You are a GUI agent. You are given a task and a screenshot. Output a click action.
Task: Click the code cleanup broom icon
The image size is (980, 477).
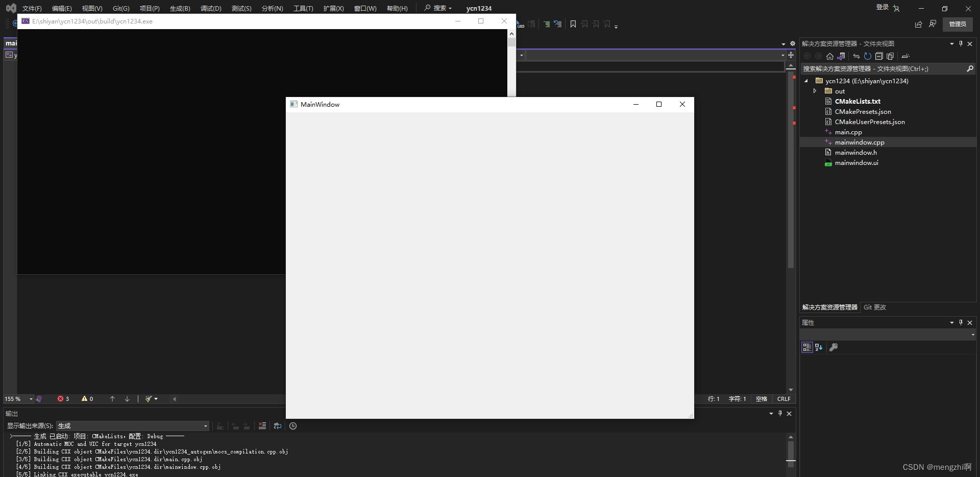coord(149,399)
